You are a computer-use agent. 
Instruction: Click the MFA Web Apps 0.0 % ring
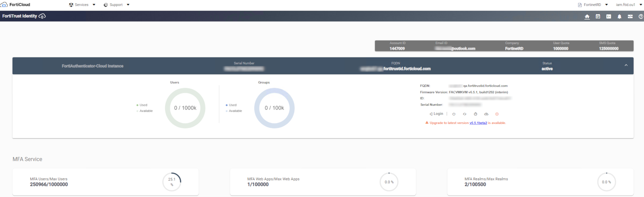(389, 182)
